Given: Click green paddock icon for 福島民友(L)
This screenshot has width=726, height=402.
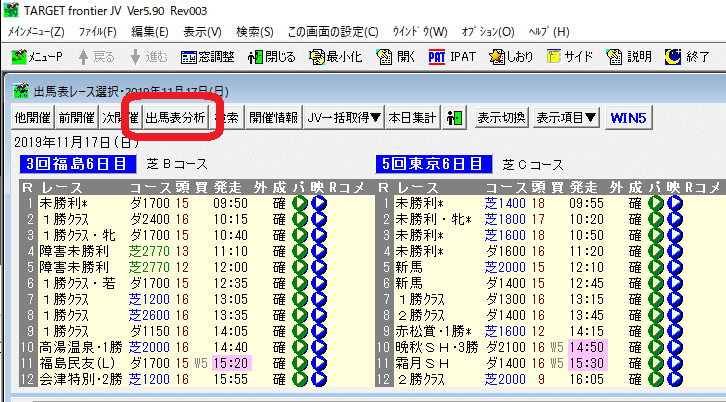Looking at the screenshot, I should point(300,364).
